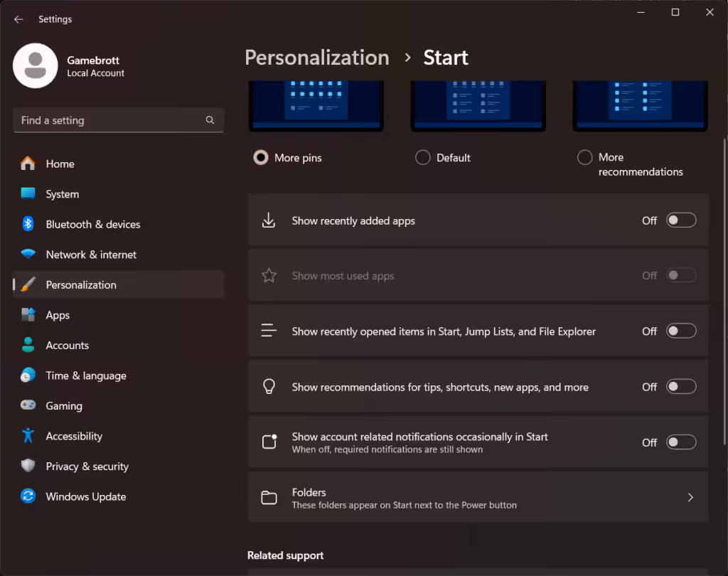Click 'Show recently added apps' label
The image size is (728, 576).
click(353, 220)
